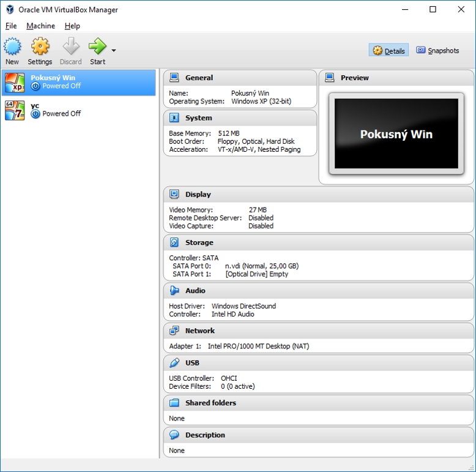This screenshot has width=476, height=472.
Task: Open the Machine menu
Action: point(40,26)
